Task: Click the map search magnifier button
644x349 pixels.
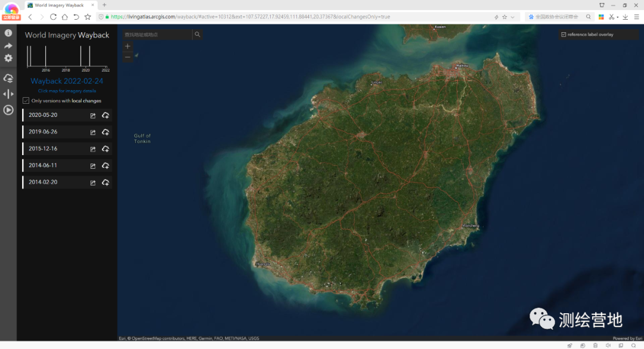Action: (197, 35)
